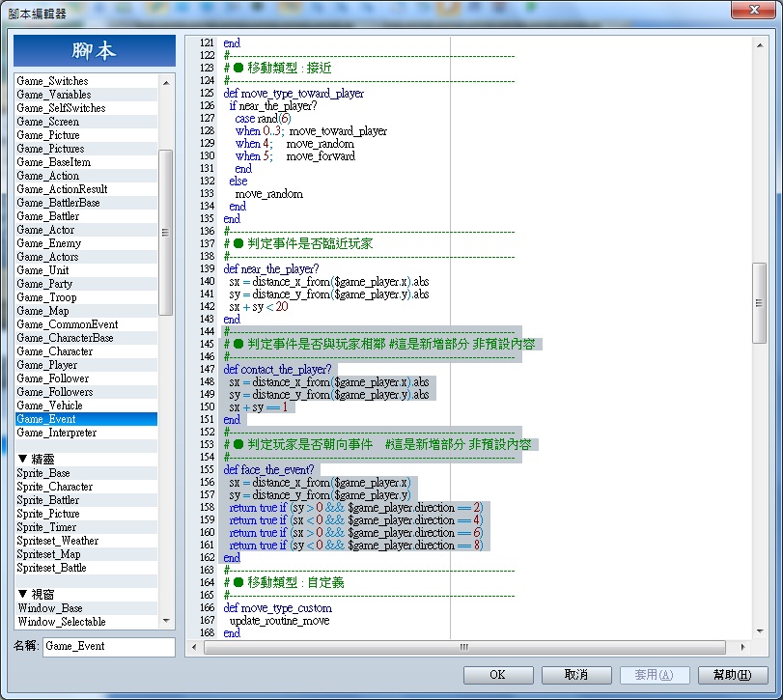This screenshot has height=700, width=783.
Task: Click code editor vertical scrollbar thumb
Action: coord(759,303)
